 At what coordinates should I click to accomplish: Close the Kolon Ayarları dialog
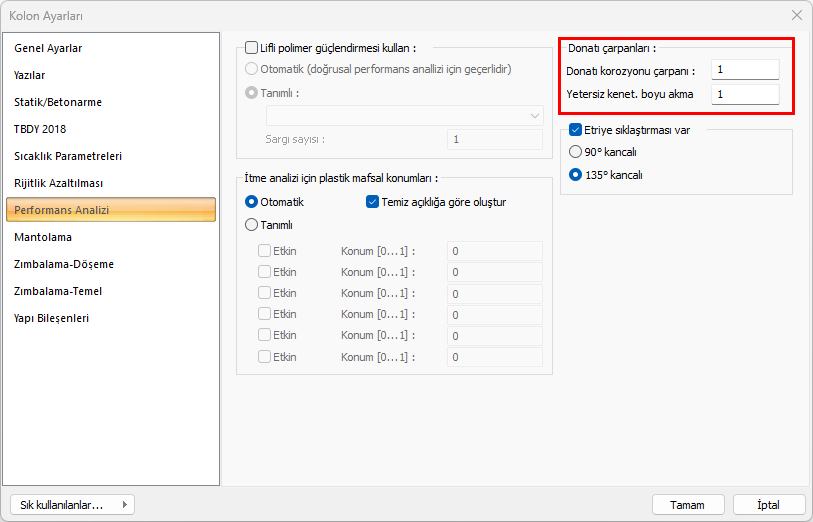coord(796,15)
